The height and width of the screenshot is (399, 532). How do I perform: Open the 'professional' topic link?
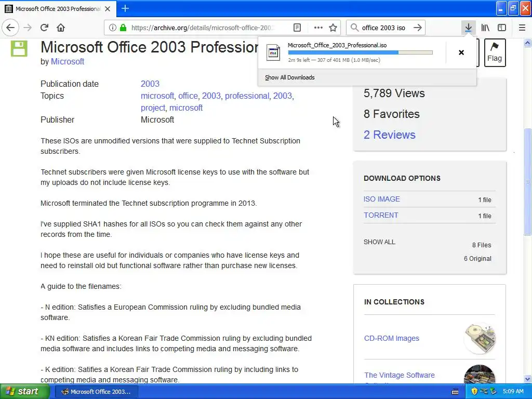pos(247,96)
